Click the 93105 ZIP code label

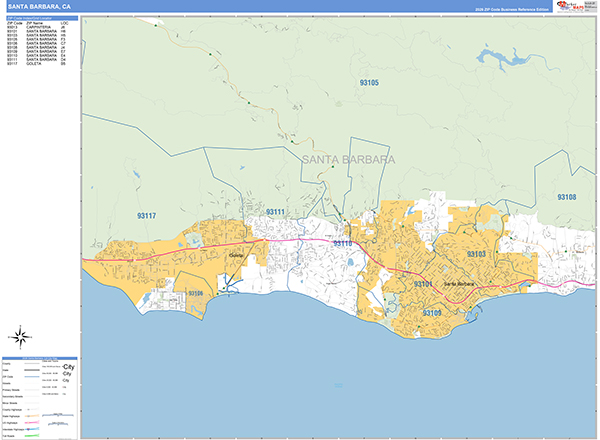(369, 82)
